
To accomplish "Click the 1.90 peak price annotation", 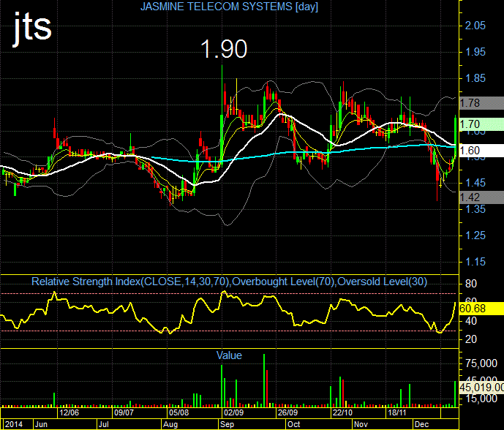I will click(224, 49).
